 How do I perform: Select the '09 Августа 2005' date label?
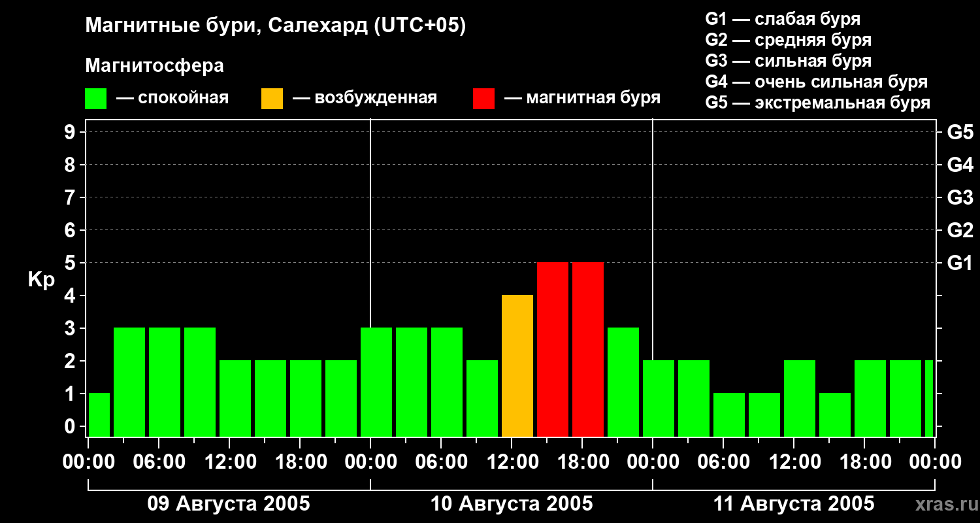tap(229, 504)
